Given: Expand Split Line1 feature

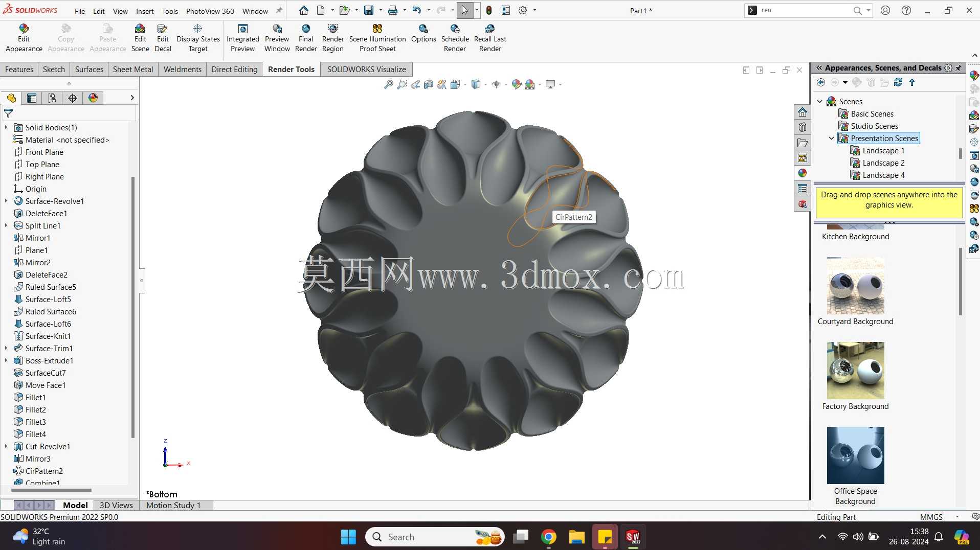Looking at the screenshot, I should coord(6,225).
